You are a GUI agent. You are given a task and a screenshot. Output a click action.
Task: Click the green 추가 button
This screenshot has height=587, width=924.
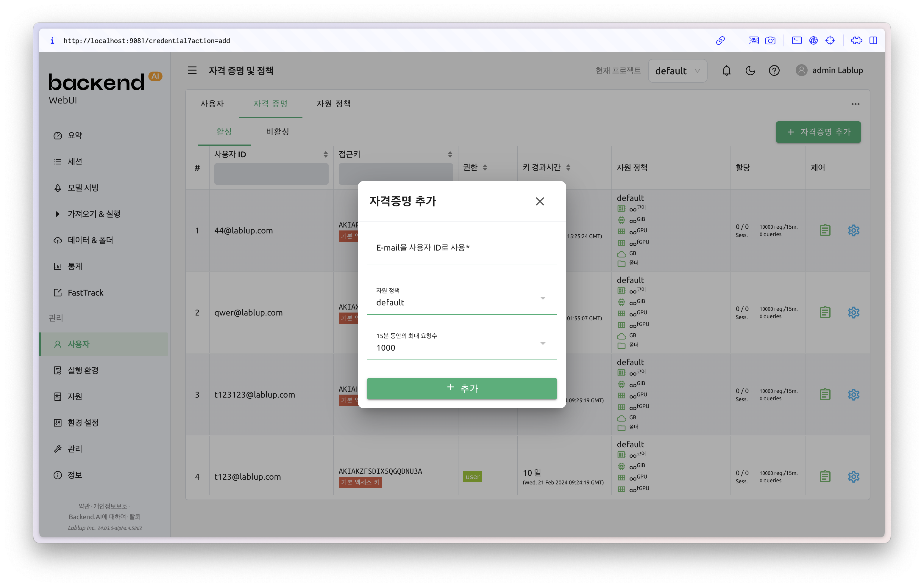pyautogui.click(x=462, y=388)
